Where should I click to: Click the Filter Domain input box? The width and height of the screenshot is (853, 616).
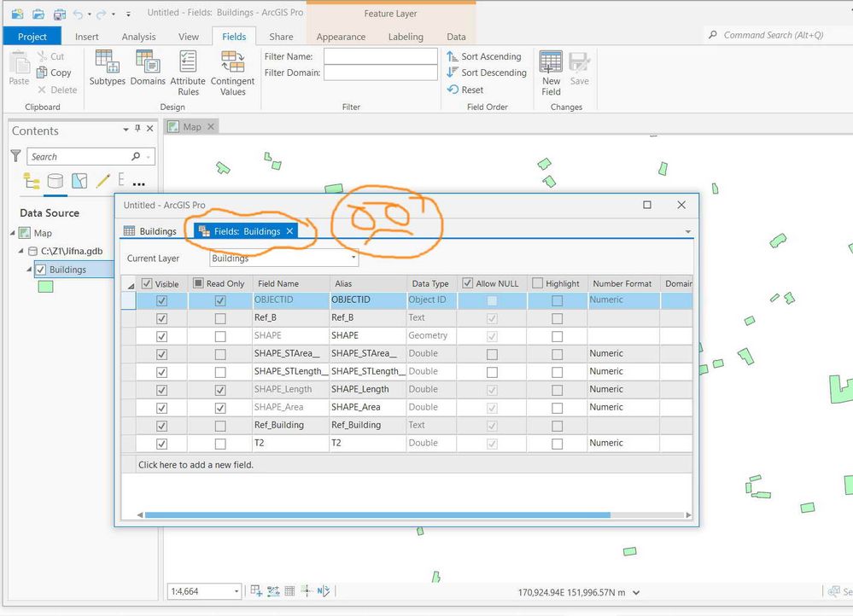[380, 73]
